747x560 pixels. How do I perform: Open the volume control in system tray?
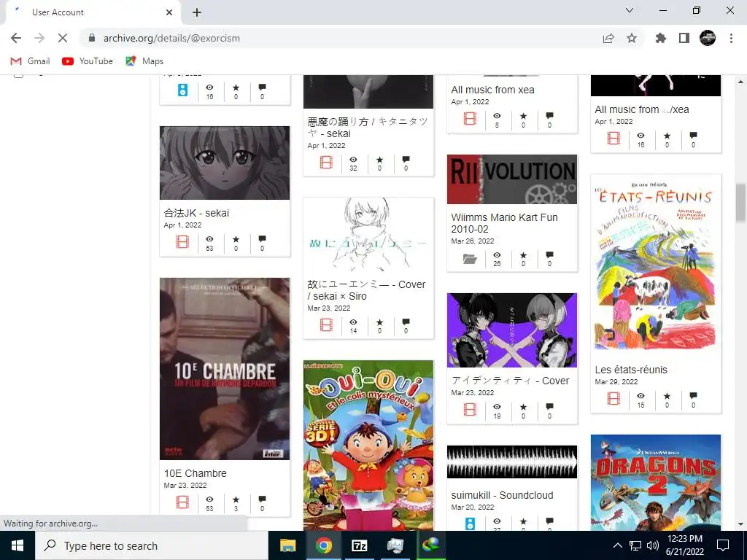point(653,545)
